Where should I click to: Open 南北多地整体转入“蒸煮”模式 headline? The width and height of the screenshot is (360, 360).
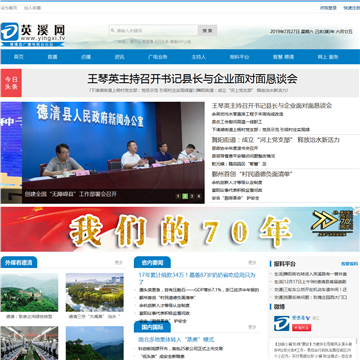(x=176, y=340)
